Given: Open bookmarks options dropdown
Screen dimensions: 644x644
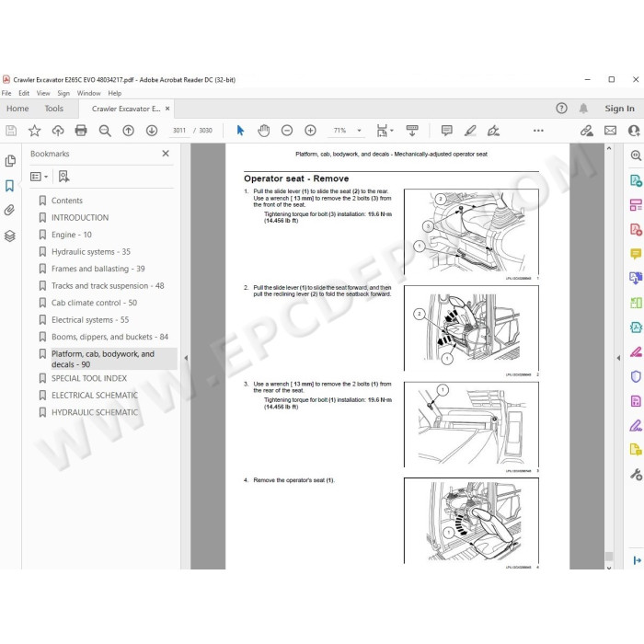Looking at the screenshot, I should tap(39, 177).
